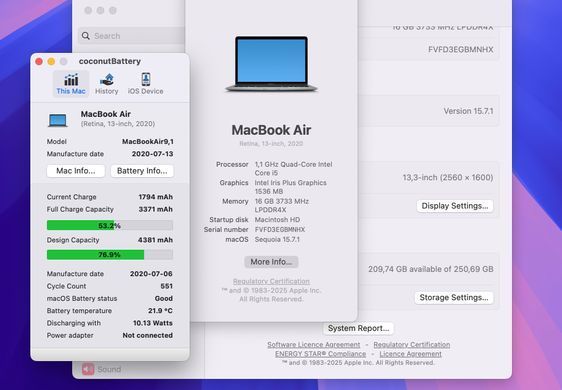Click the MacBook Air heading in About window
This screenshot has height=390, width=562.
(x=271, y=130)
